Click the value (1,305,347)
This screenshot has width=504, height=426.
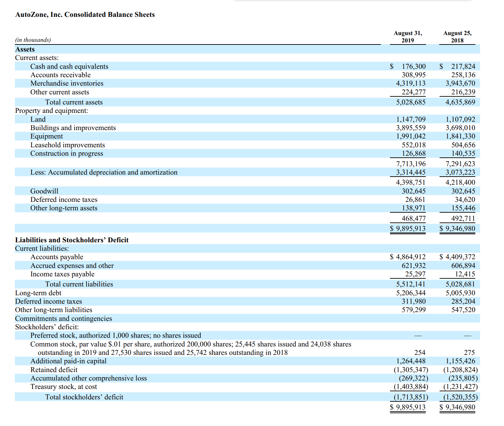click(411, 370)
